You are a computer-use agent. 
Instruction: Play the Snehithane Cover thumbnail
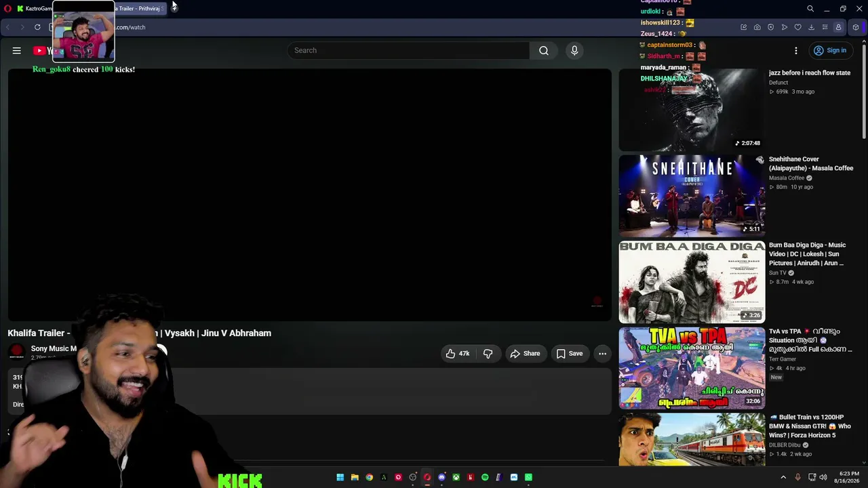[x=692, y=196]
